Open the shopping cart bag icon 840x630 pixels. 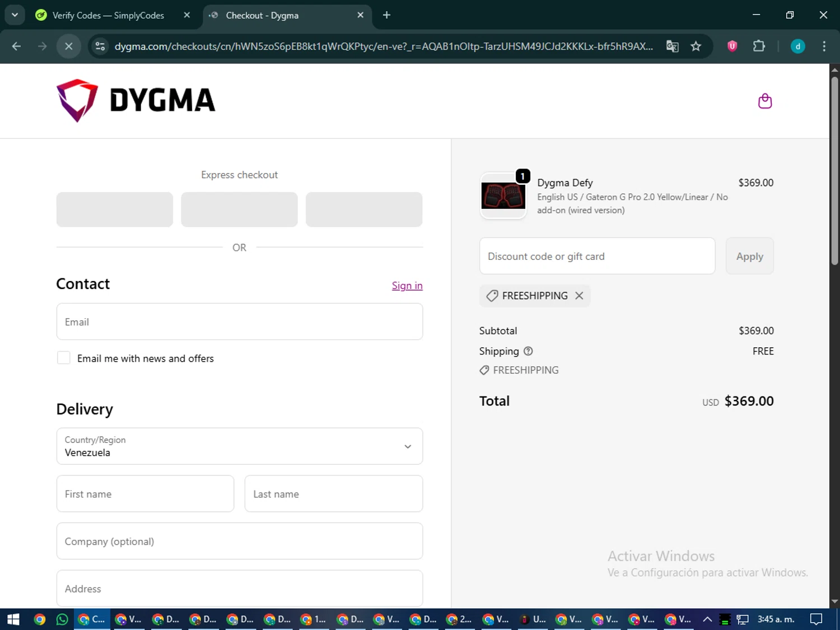[x=764, y=101]
